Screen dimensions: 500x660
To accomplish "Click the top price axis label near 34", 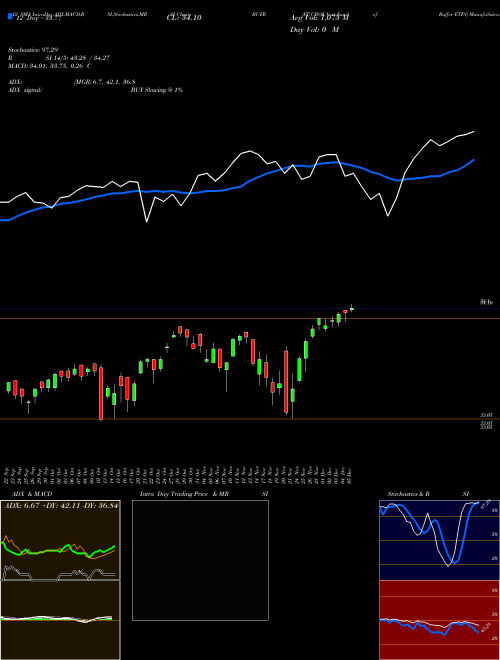I will (486, 302).
